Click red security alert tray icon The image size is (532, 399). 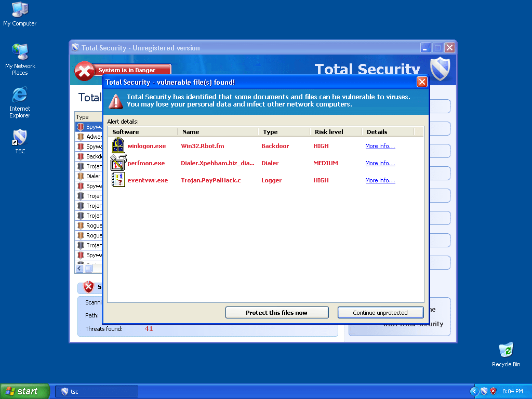(493, 391)
